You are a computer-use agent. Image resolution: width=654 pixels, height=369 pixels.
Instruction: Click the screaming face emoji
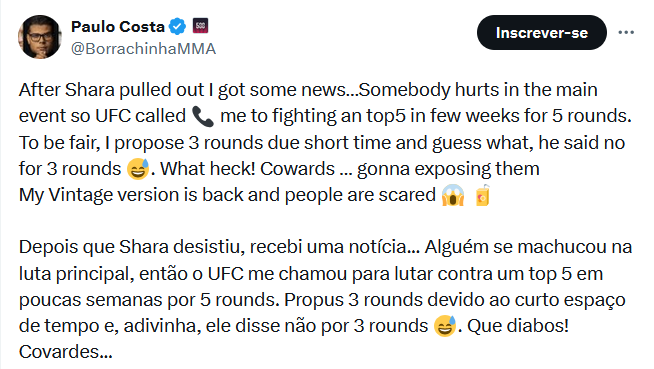(x=453, y=195)
